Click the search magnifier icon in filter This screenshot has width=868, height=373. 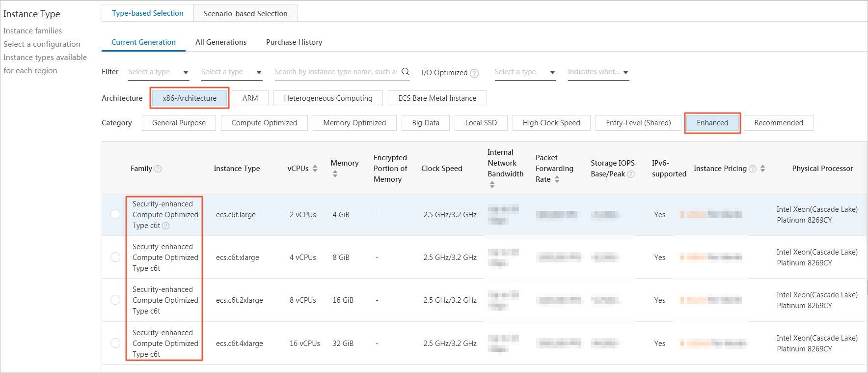[x=406, y=72]
